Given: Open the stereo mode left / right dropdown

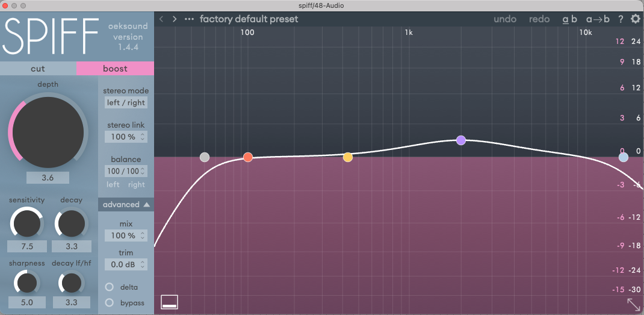Looking at the screenshot, I should click(x=126, y=102).
